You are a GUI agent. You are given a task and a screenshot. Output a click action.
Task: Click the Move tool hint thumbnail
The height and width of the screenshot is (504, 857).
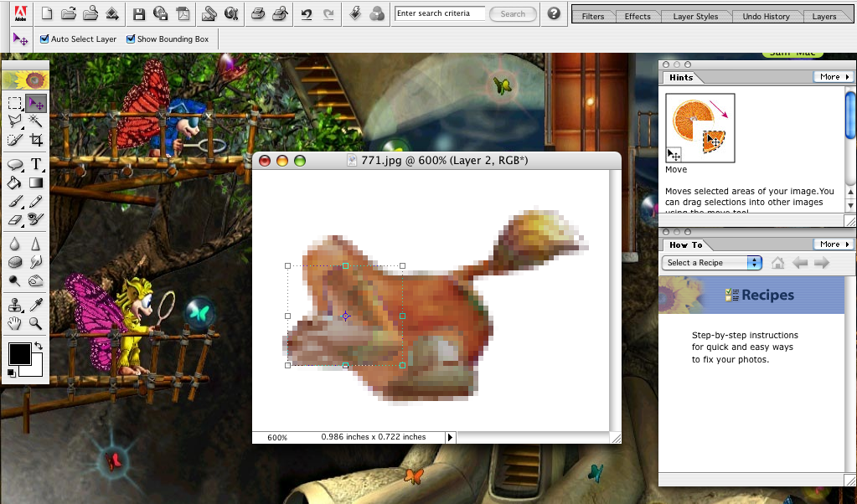tap(700, 128)
